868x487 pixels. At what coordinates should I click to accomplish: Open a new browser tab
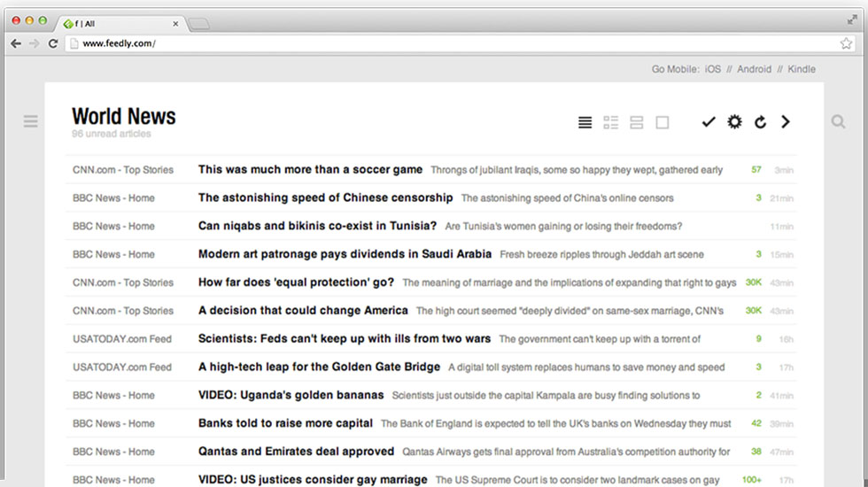click(x=199, y=24)
